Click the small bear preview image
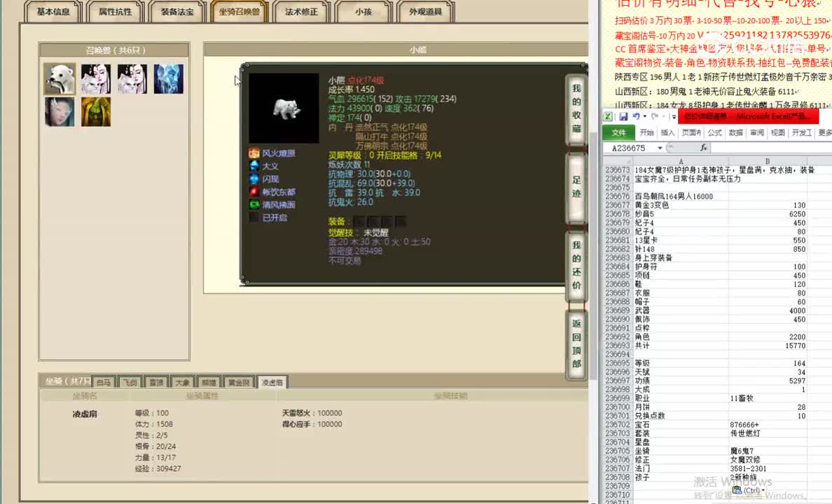832x504 pixels. click(x=284, y=108)
